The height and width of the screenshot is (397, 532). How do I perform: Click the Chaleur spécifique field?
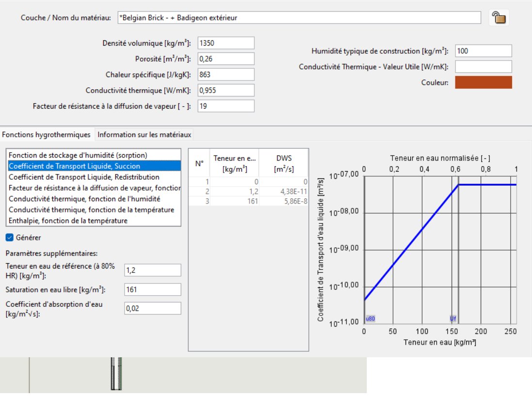click(226, 75)
